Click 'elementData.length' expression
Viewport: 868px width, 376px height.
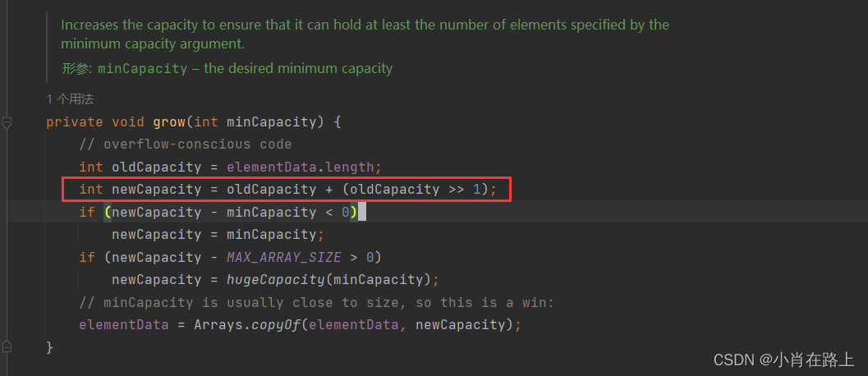pyautogui.click(x=301, y=167)
